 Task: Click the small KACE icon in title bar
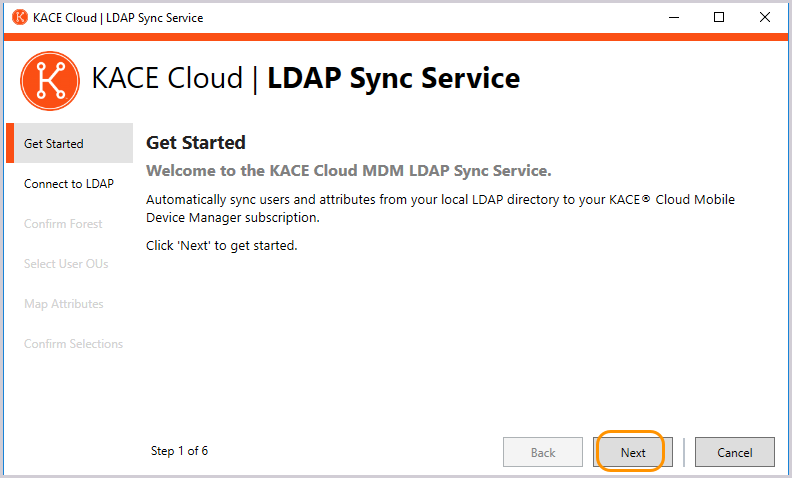click(20, 17)
